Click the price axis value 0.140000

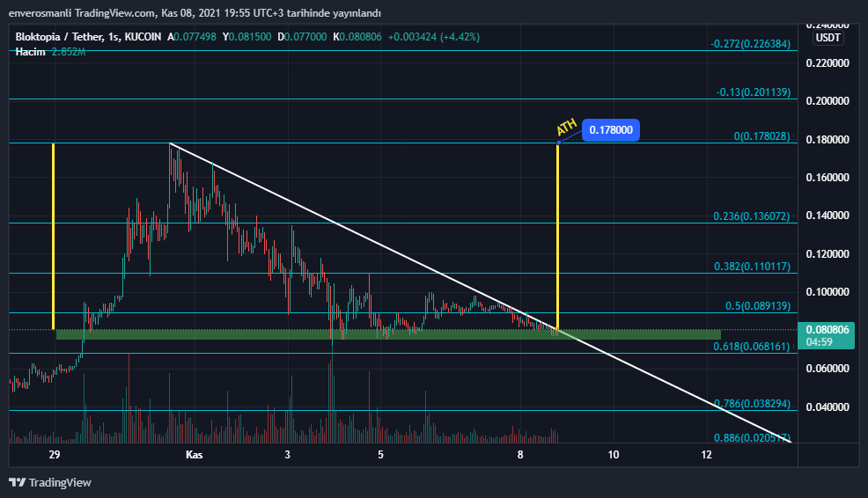point(828,216)
